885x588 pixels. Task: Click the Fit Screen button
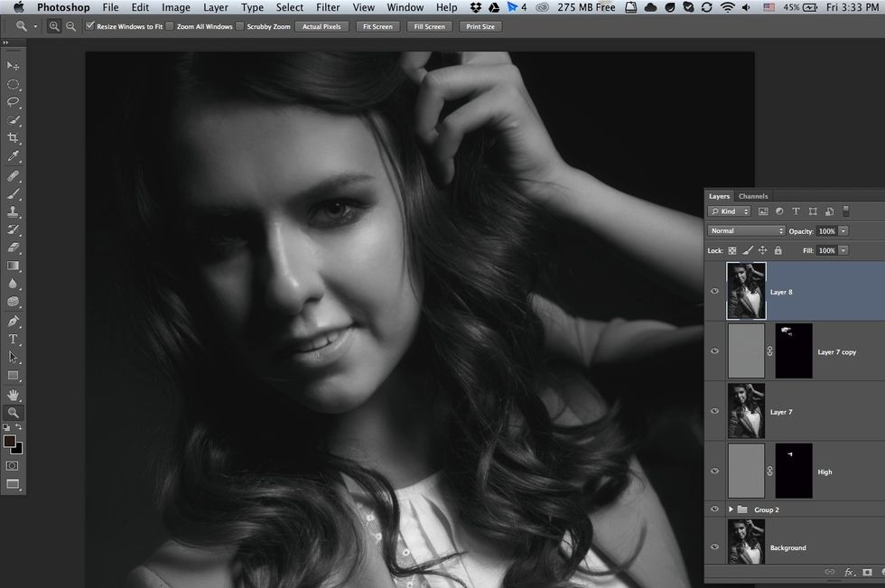[377, 26]
